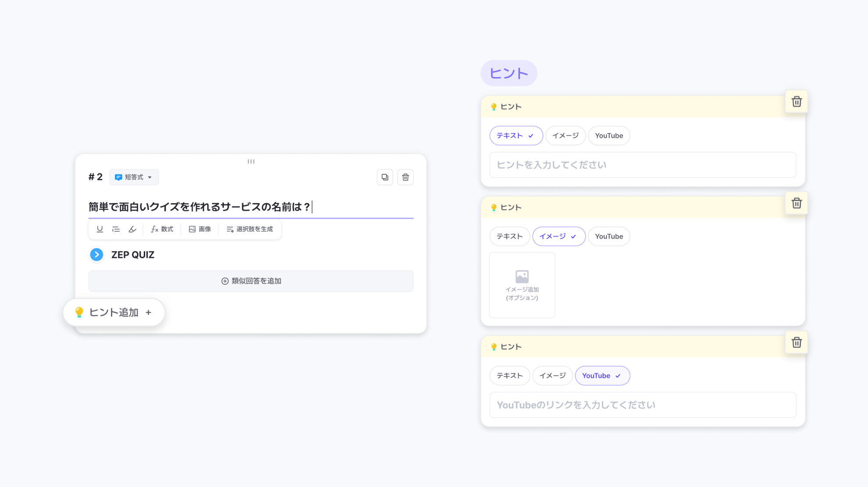Image resolution: width=868 pixels, height=487 pixels.
Task: Click 類似回答を追加 button
Action: [x=251, y=281]
